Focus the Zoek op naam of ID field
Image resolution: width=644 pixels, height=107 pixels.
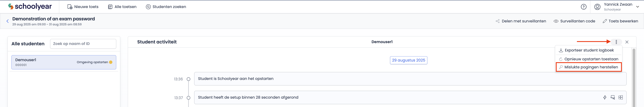point(83,44)
